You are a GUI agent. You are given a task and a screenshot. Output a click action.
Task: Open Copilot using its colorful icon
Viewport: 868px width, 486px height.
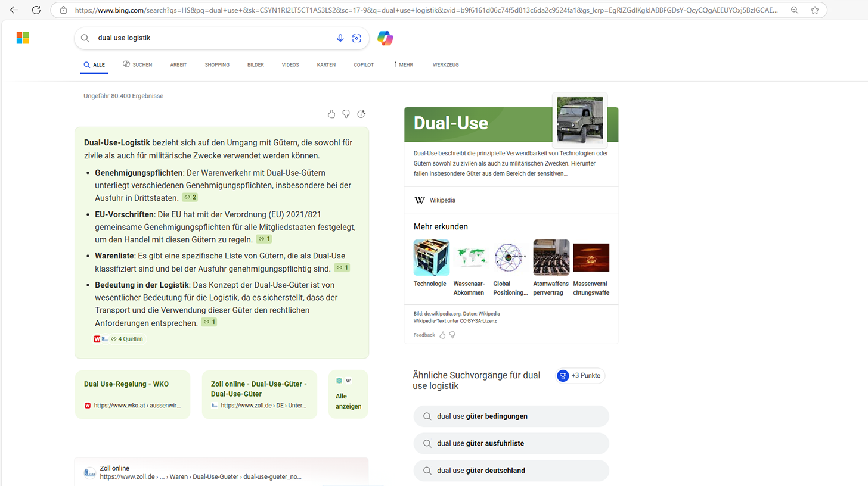385,38
